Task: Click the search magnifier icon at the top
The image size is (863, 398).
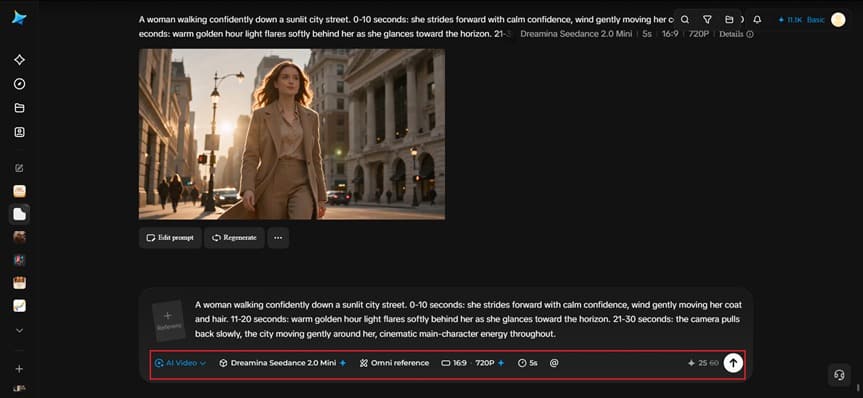Action: [x=685, y=20]
